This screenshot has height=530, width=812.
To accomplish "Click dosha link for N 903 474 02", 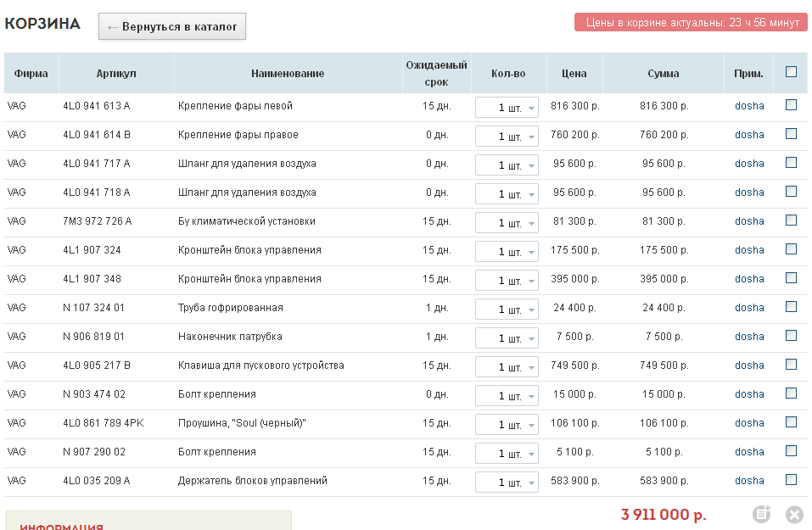I will [749, 393].
